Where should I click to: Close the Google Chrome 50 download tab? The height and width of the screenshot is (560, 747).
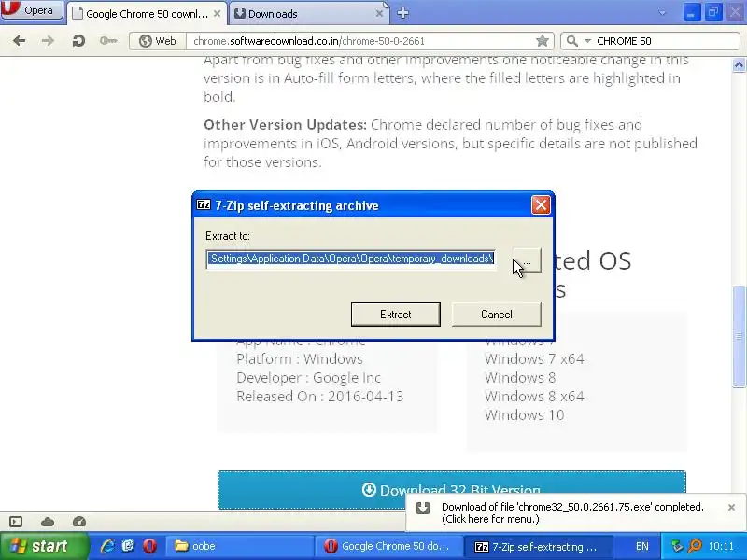(217, 14)
